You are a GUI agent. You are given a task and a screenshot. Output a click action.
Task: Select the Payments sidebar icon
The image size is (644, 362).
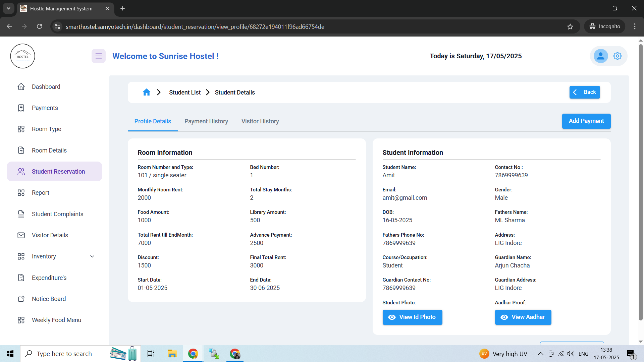point(21,108)
